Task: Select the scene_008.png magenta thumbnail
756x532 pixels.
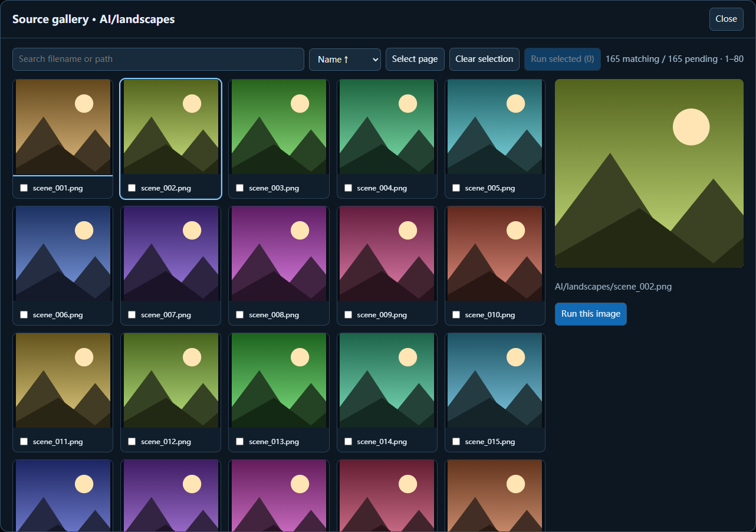Action: tap(279, 254)
